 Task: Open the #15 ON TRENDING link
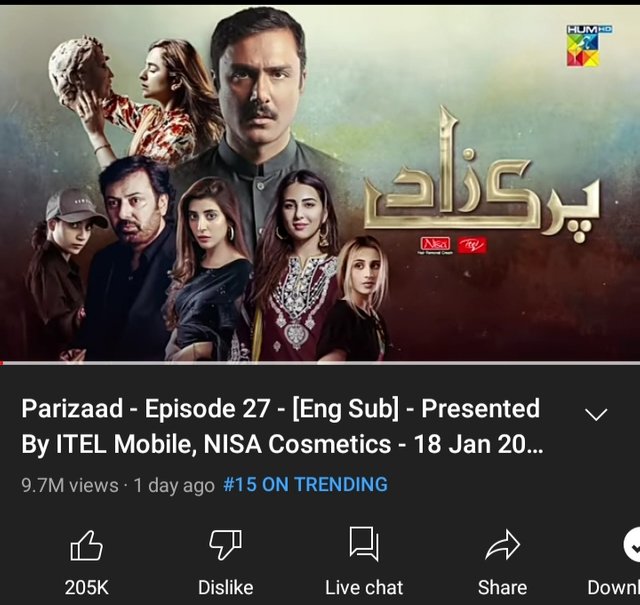pos(305,484)
